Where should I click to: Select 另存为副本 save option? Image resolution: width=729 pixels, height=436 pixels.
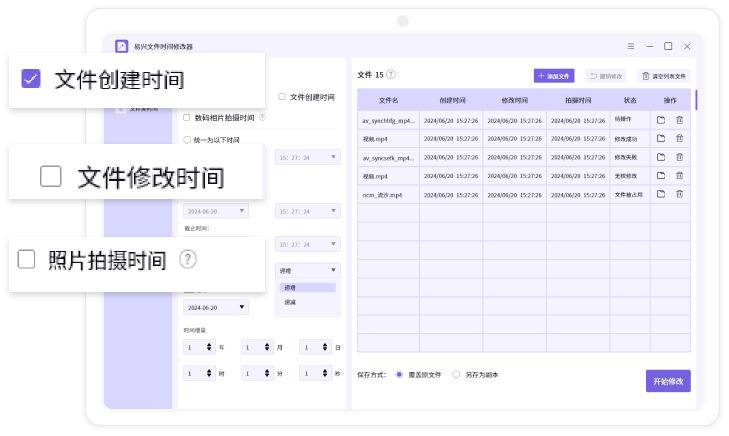point(457,375)
